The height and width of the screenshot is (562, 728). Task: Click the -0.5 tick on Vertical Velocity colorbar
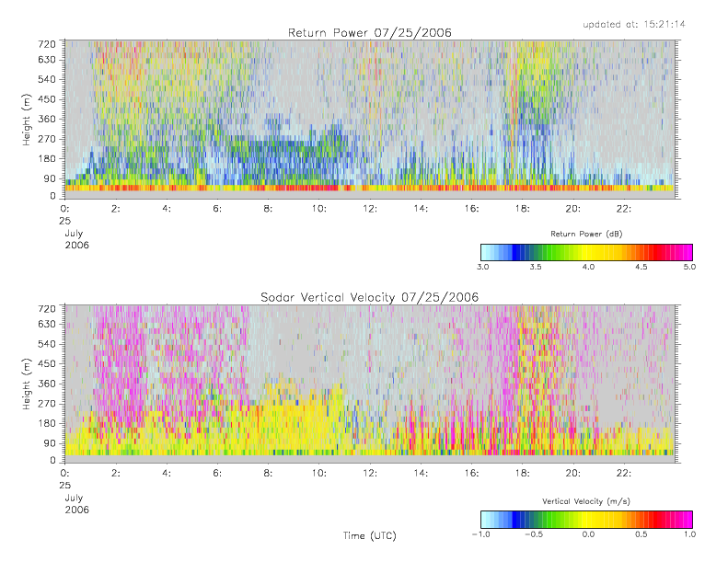pos(534,534)
